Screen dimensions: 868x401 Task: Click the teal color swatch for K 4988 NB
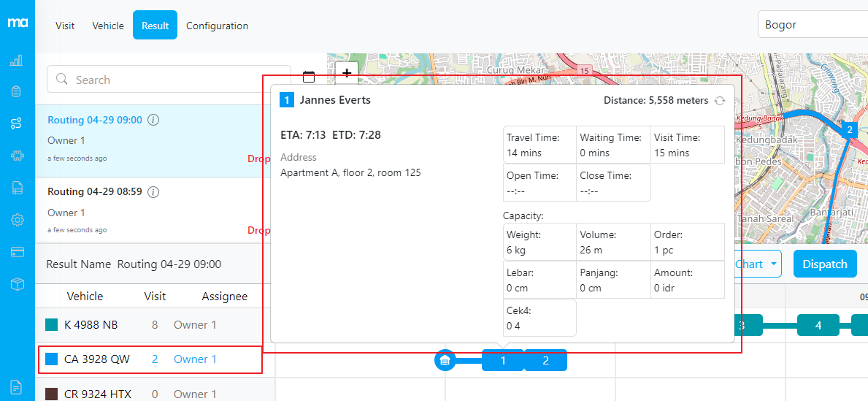pos(51,325)
